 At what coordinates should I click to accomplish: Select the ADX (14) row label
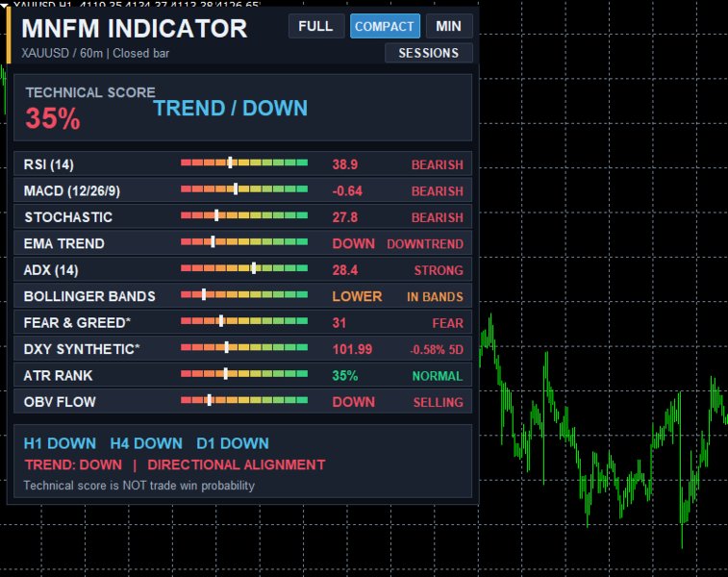pyautogui.click(x=51, y=270)
